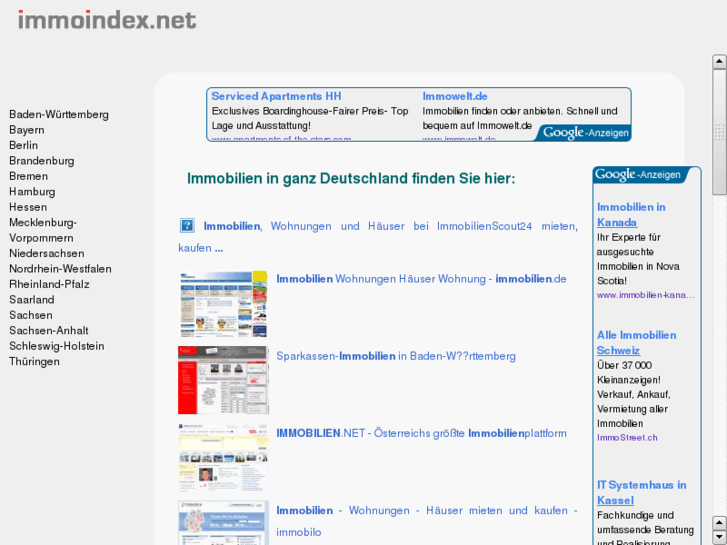Open Hamburg region link
Screen dimensions: 727x545
(x=32, y=192)
